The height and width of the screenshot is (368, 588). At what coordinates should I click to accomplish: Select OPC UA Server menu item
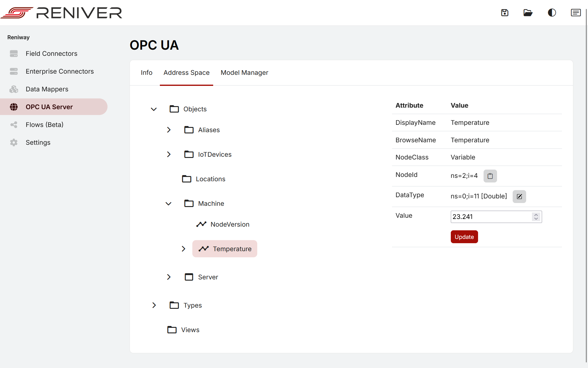[x=54, y=107]
